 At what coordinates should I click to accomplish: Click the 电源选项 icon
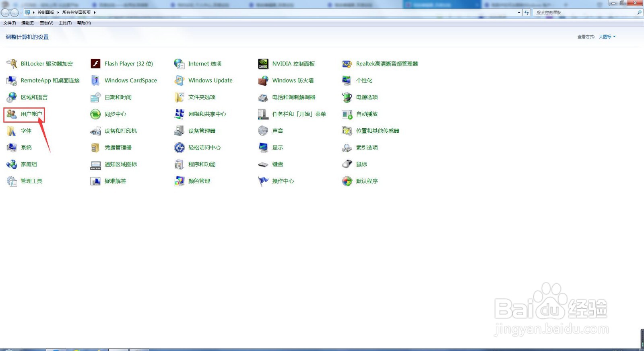347,97
